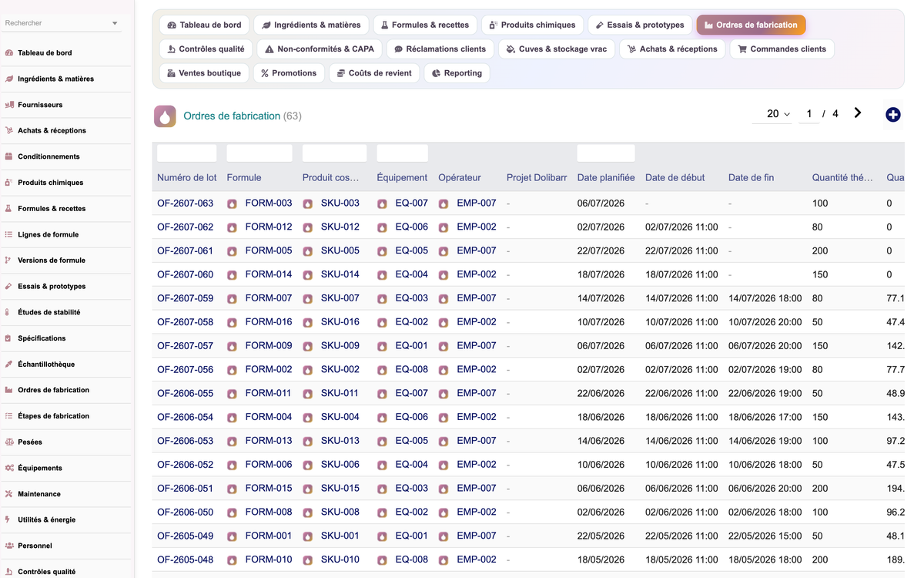The image size is (924, 578).
Task: Click the icon beside FORM-011
Action: coord(232,394)
